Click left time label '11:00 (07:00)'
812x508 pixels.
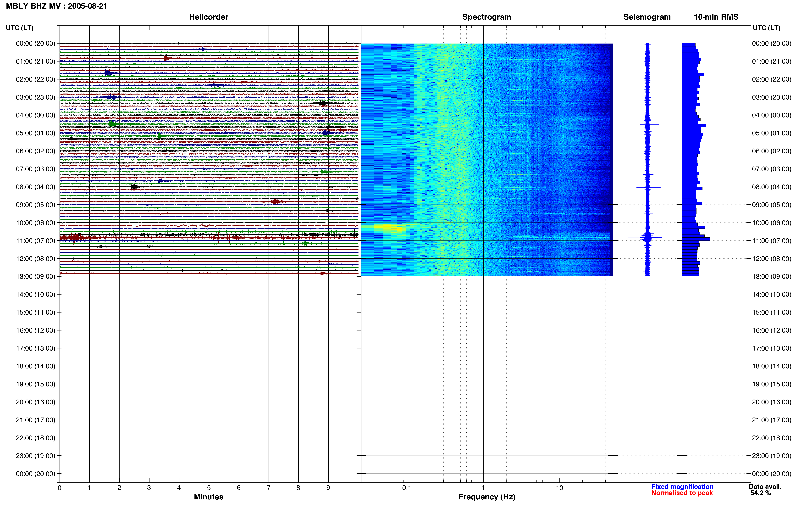point(36,240)
